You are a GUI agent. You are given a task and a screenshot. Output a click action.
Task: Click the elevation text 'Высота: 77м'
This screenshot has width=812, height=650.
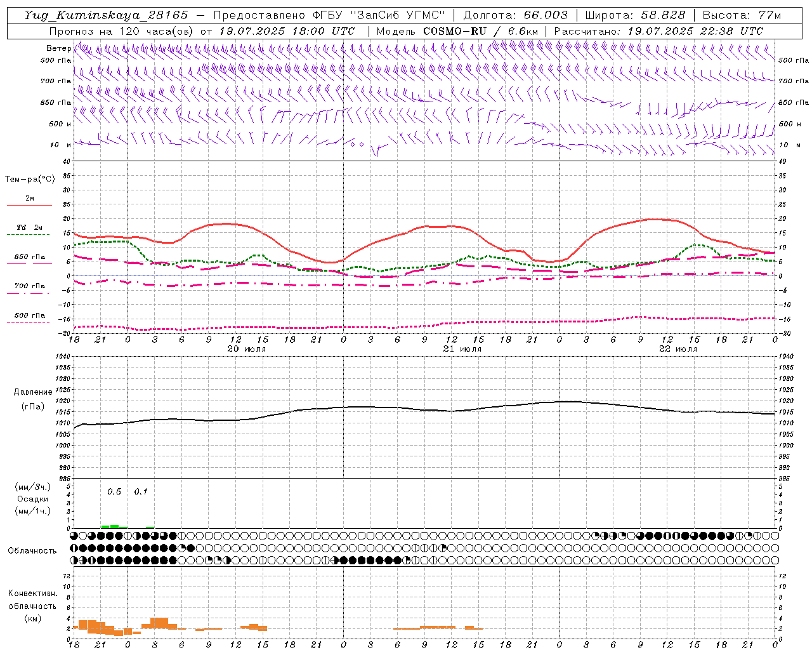tap(742, 15)
